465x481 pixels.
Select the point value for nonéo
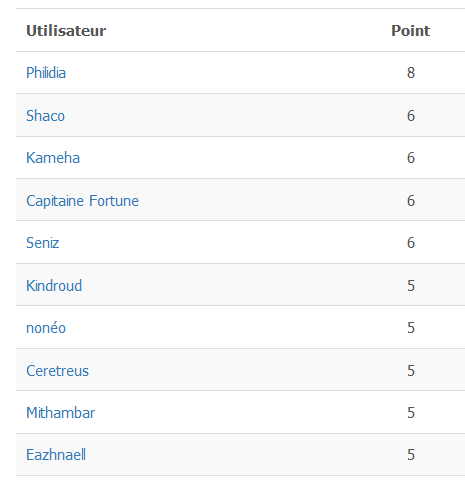point(411,328)
